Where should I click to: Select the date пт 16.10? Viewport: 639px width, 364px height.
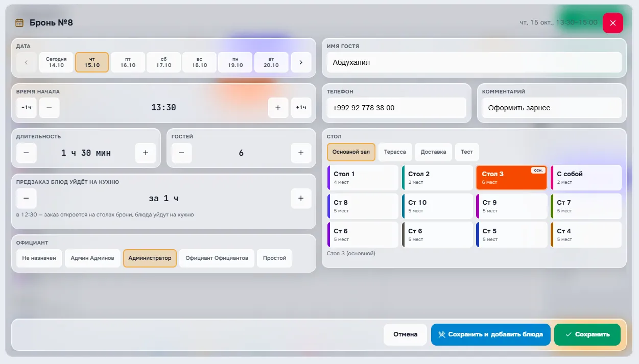pyautogui.click(x=128, y=62)
